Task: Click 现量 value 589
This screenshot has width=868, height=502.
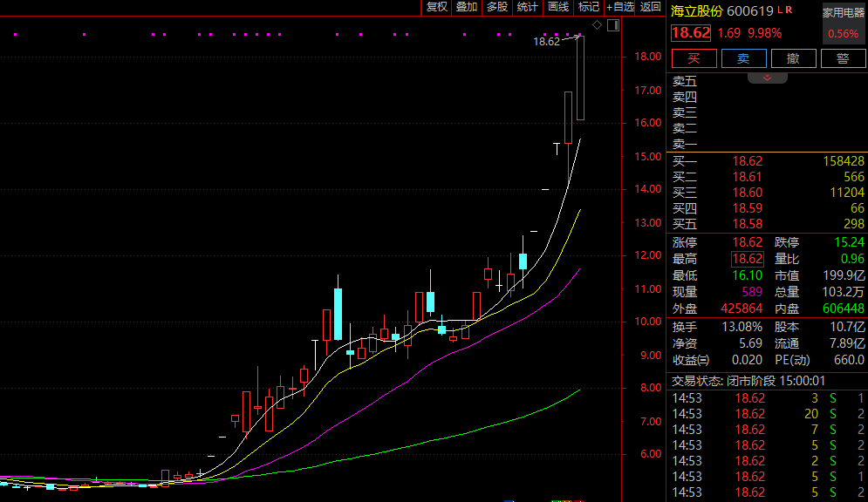Action: [752, 292]
